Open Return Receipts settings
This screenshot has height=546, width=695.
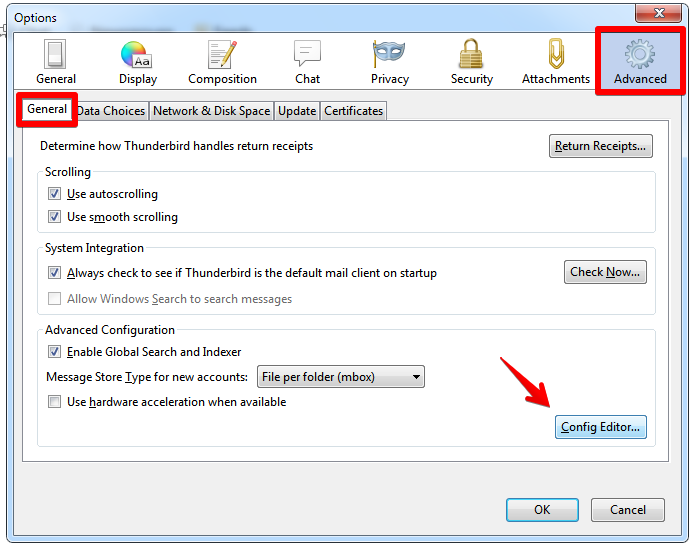pyautogui.click(x=601, y=146)
